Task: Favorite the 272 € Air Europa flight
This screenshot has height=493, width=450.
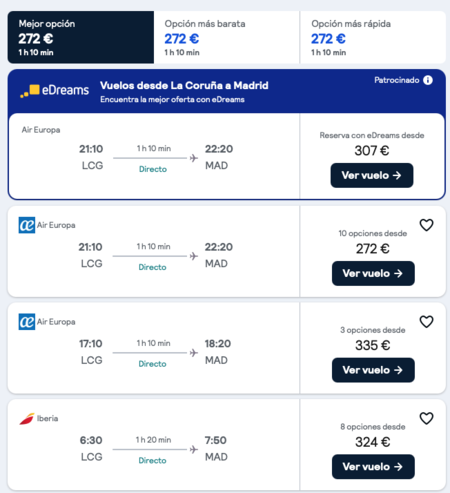Action: pos(426,225)
